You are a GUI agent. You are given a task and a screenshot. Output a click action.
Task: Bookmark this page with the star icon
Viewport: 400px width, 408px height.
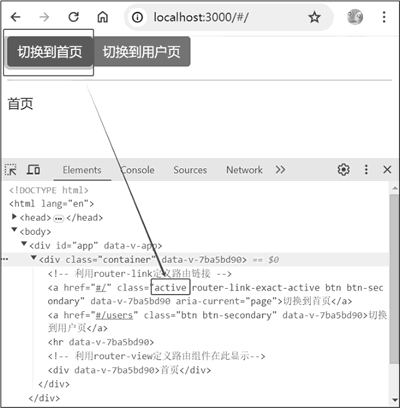[x=314, y=17]
